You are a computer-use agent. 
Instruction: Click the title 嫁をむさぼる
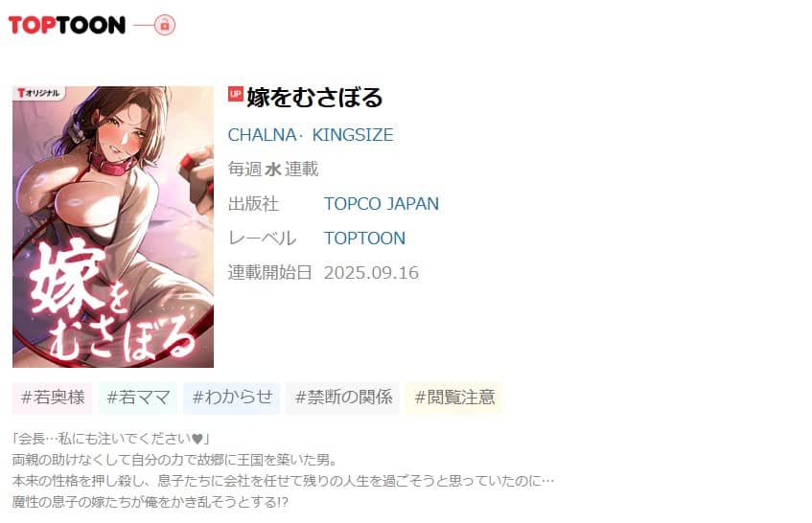click(x=314, y=98)
